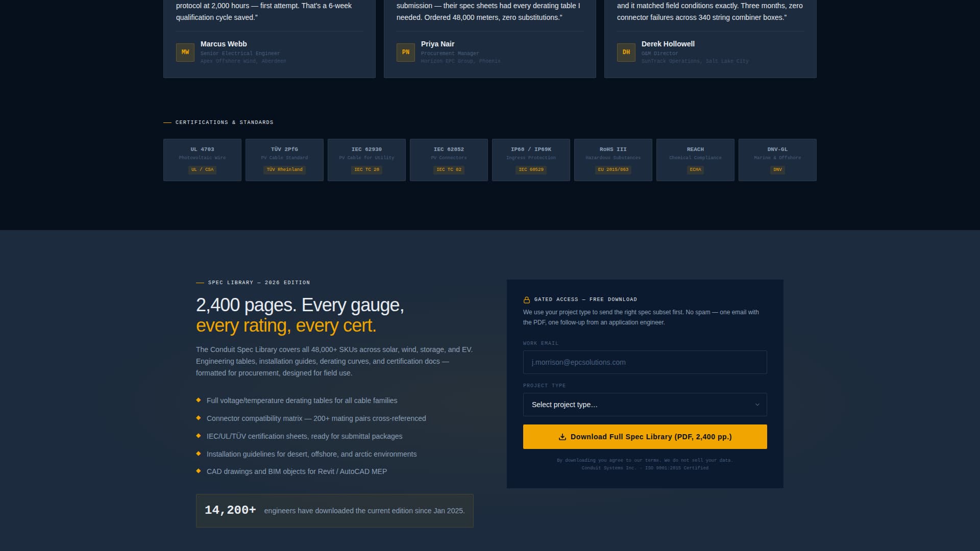Image resolution: width=980 pixels, height=551 pixels.
Task: Click the Work Email input field
Action: [x=645, y=362]
